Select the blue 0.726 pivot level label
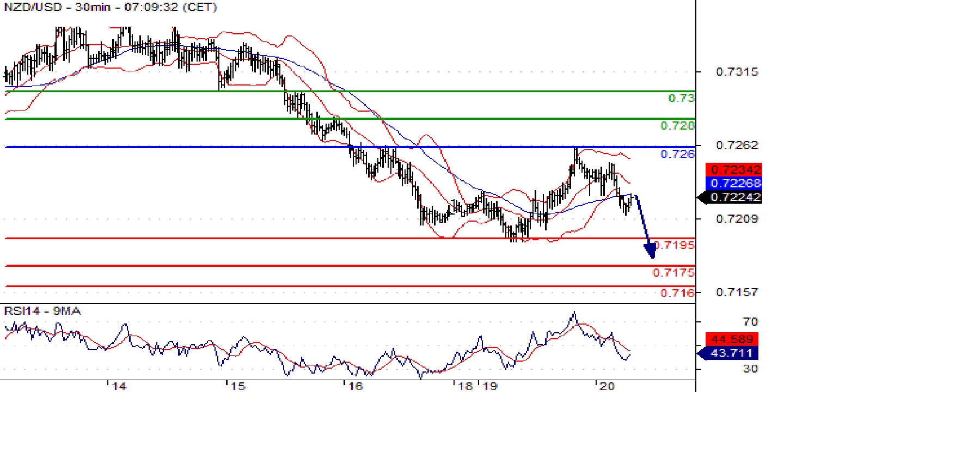The image size is (980, 476). [x=677, y=154]
